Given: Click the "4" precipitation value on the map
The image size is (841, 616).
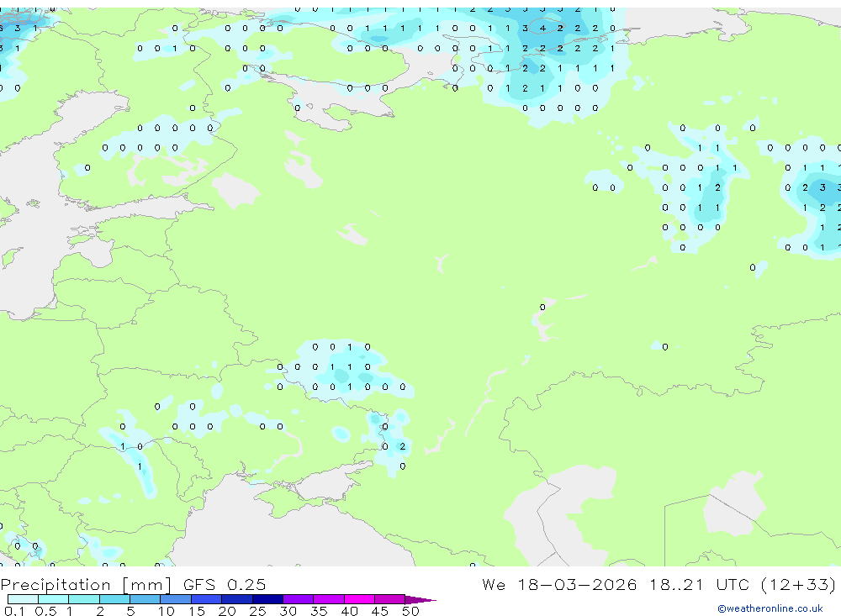Looking at the screenshot, I should click(x=542, y=29).
